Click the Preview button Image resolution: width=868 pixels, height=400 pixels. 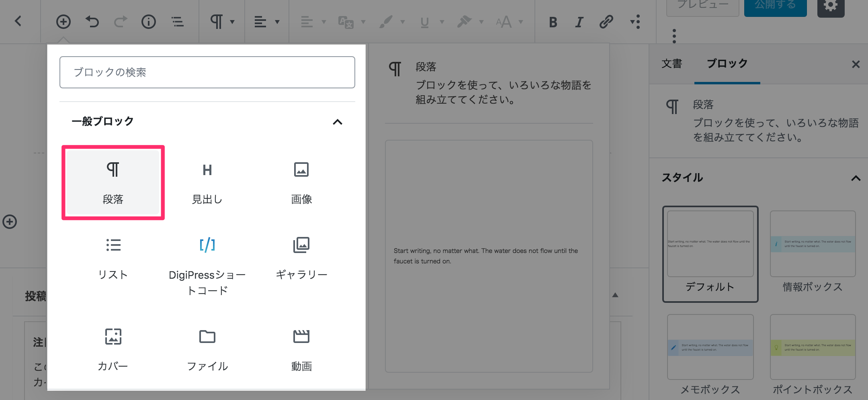coord(702,6)
